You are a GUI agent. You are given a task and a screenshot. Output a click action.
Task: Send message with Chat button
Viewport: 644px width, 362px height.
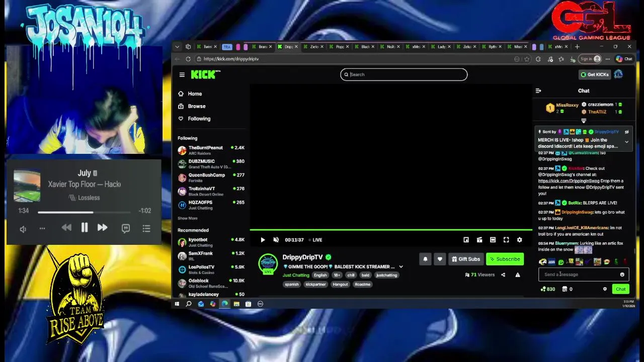point(620,289)
